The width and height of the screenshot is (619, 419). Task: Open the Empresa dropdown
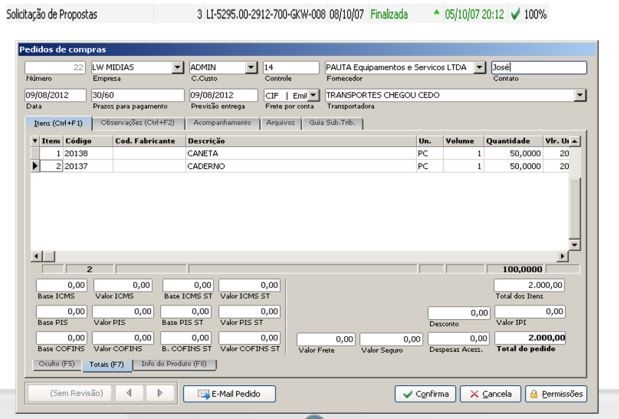pos(178,67)
